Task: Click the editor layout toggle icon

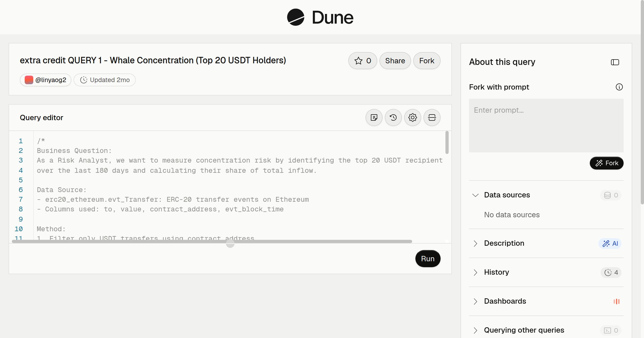Action: coord(432,117)
